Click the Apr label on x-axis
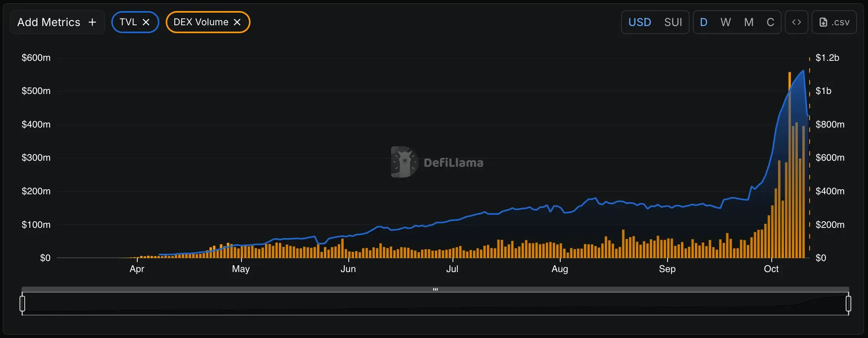Screen dimensions: 868x338 137,269
